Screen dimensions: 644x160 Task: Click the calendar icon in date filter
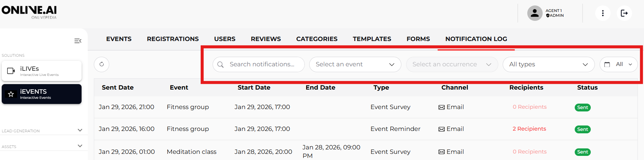(x=607, y=64)
